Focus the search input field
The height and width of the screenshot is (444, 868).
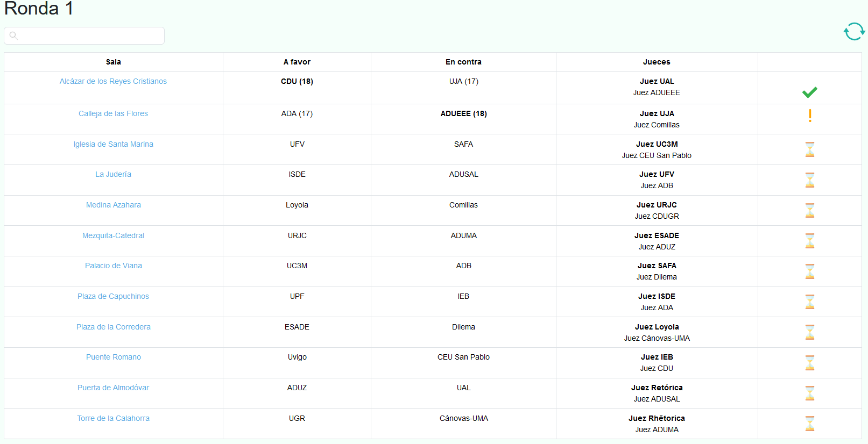click(x=84, y=35)
